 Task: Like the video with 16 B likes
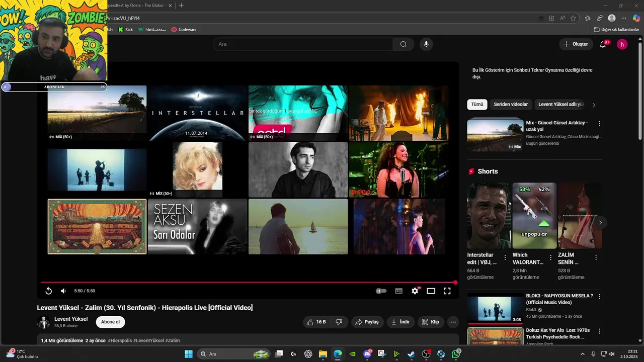[x=316, y=322]
